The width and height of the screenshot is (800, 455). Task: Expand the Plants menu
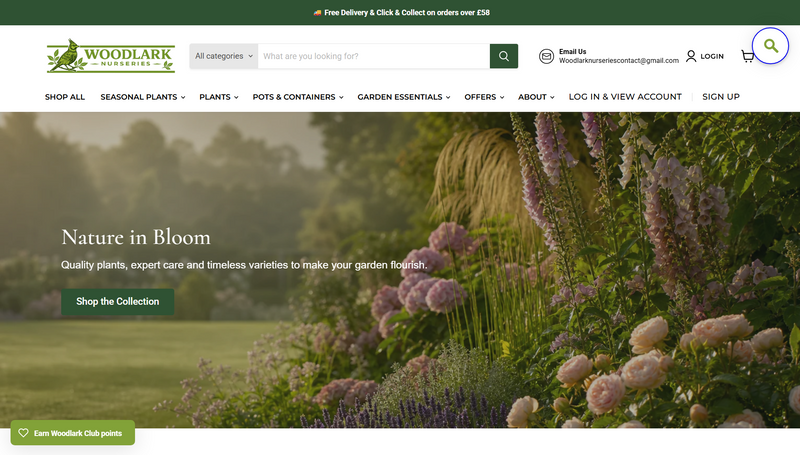pos(218,97)
